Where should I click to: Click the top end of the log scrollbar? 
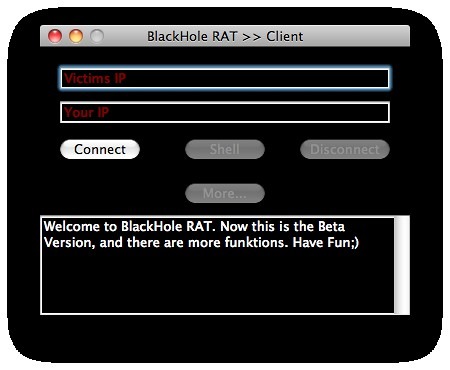tap(402, 221)
